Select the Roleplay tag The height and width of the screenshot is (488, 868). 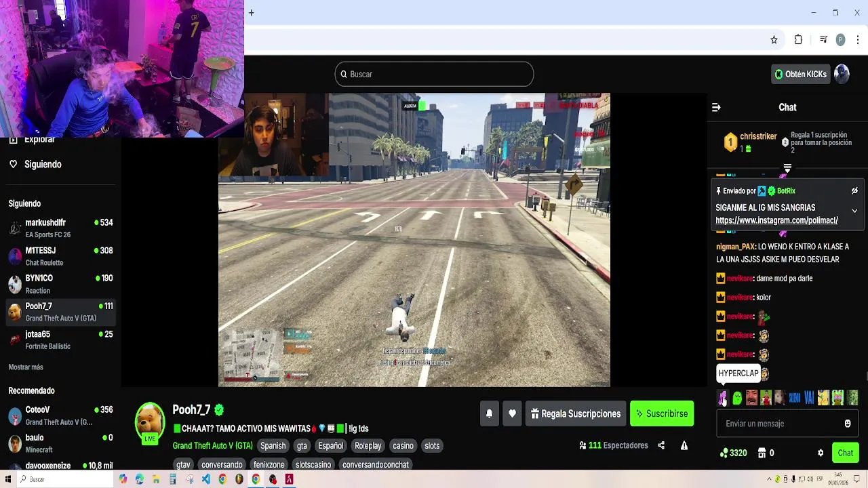(x=368, y=445)
